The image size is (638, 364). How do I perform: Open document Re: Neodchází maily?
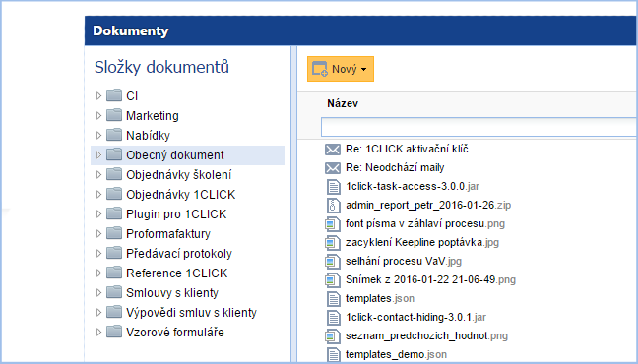[x=395, y=167]
